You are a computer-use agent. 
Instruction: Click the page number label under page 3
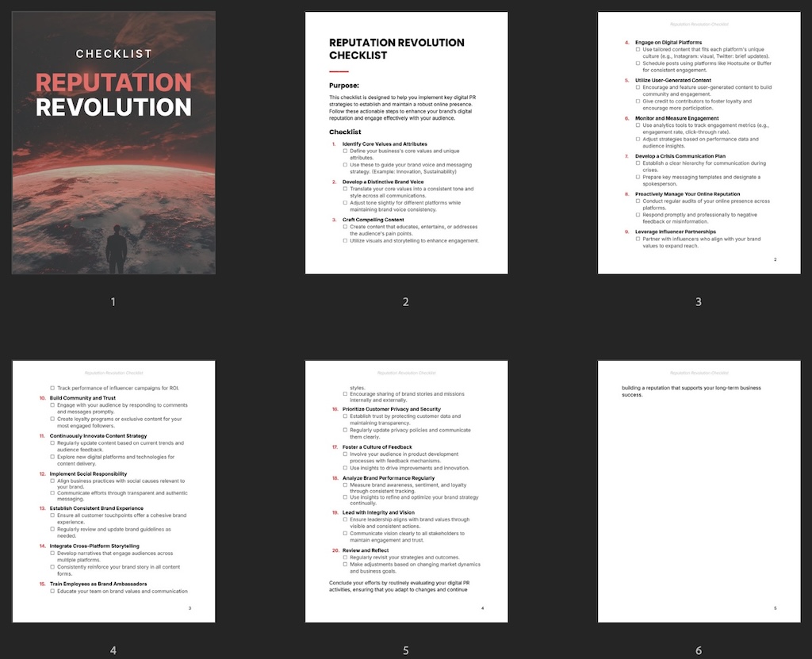click(x=698, y=301)
